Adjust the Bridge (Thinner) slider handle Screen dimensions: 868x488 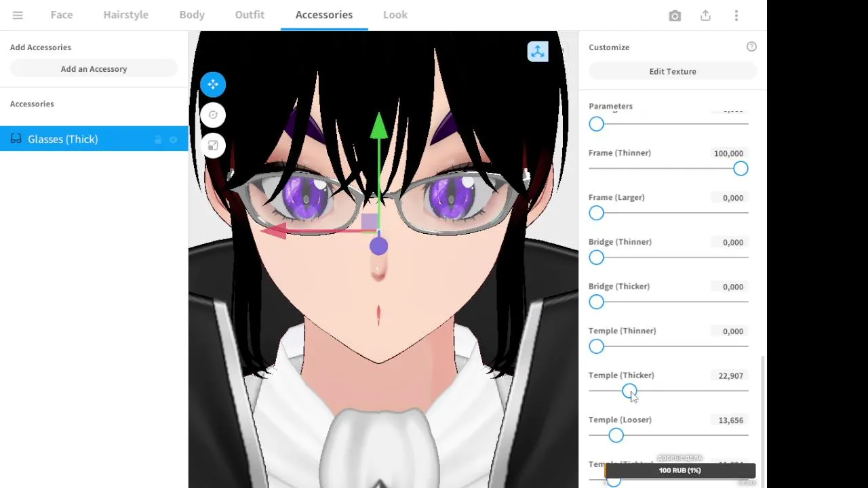click(x=596, y=258)
